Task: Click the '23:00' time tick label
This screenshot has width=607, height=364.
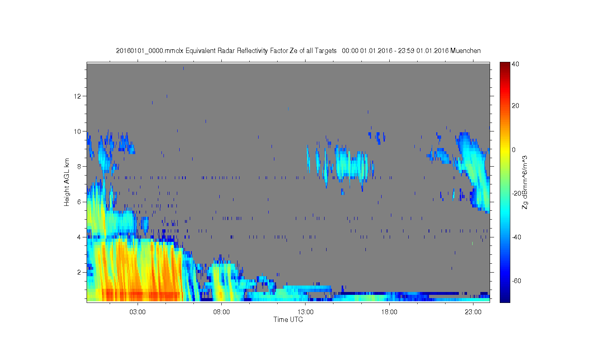Action: (x=473, y=312)
